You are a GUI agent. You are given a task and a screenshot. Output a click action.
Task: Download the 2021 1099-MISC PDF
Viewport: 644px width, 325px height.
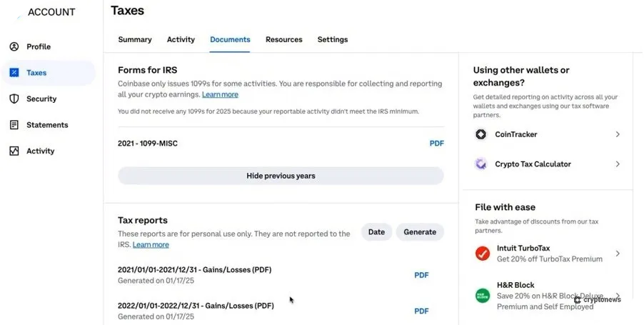tap(436, 144)
